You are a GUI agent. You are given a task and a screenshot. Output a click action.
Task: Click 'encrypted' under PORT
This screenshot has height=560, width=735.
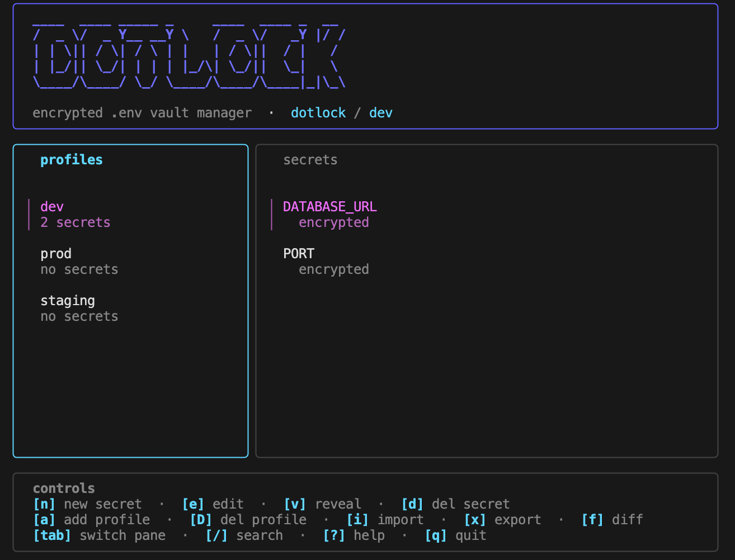click(x=334, y=269)
